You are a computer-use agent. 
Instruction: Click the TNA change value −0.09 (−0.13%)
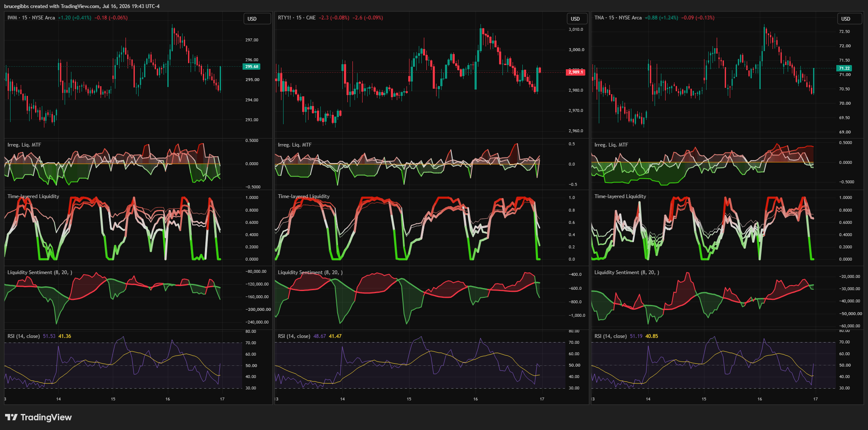point(698,18)
